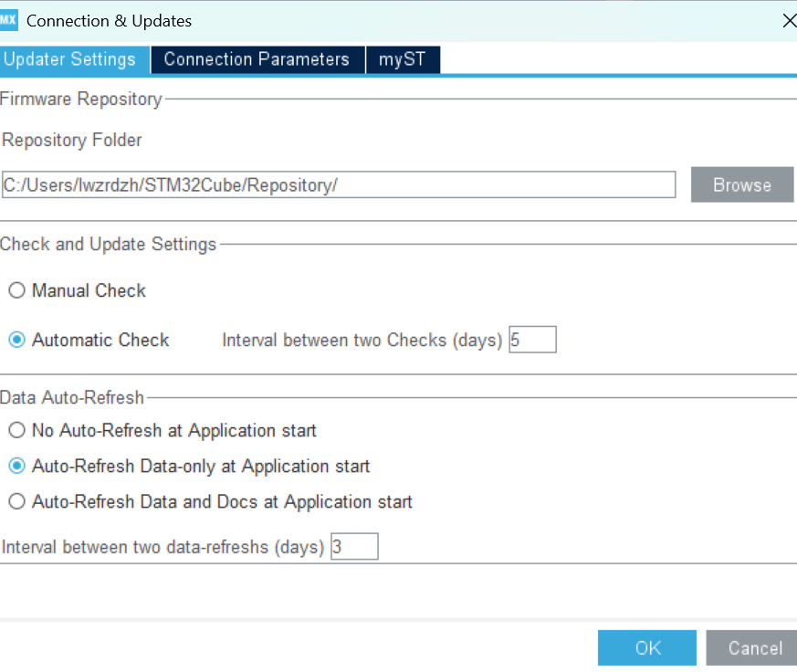Click the data-refreshs interval days field

(x=354, y=546)
